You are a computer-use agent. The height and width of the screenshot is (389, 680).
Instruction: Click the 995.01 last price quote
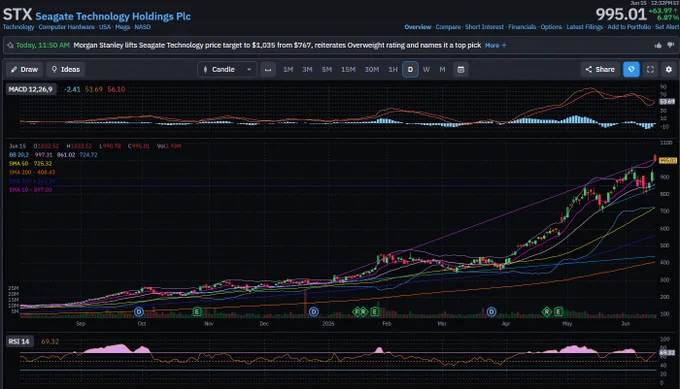pyautogui.click(x=621, y=14)
